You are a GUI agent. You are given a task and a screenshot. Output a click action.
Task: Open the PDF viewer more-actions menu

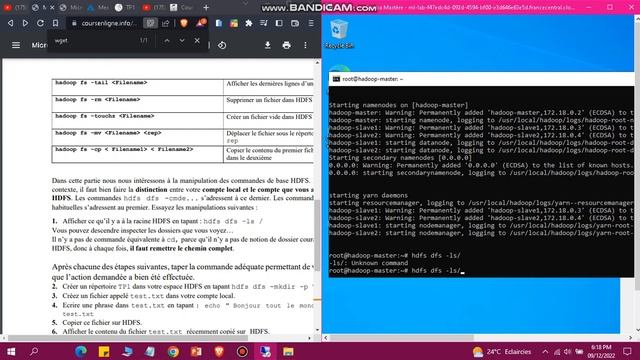[305, 45]
